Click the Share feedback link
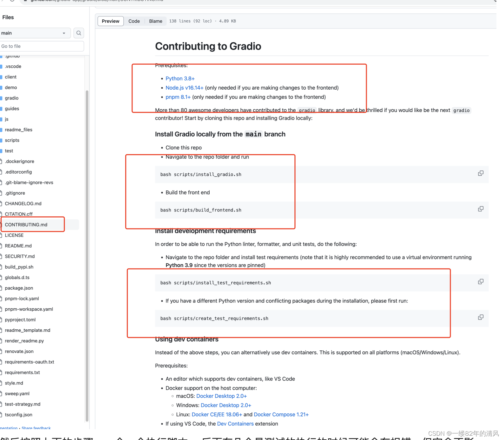 click(36, 428)
